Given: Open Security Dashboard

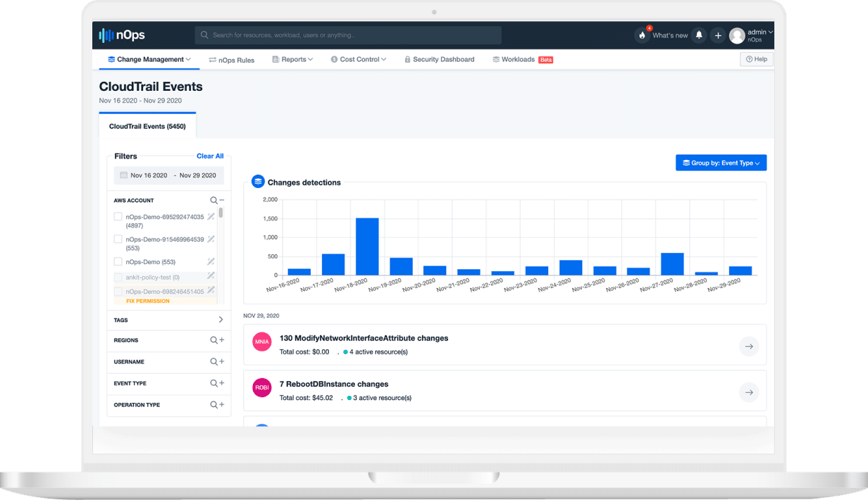Looking at the screenshot, I should 439,60.
